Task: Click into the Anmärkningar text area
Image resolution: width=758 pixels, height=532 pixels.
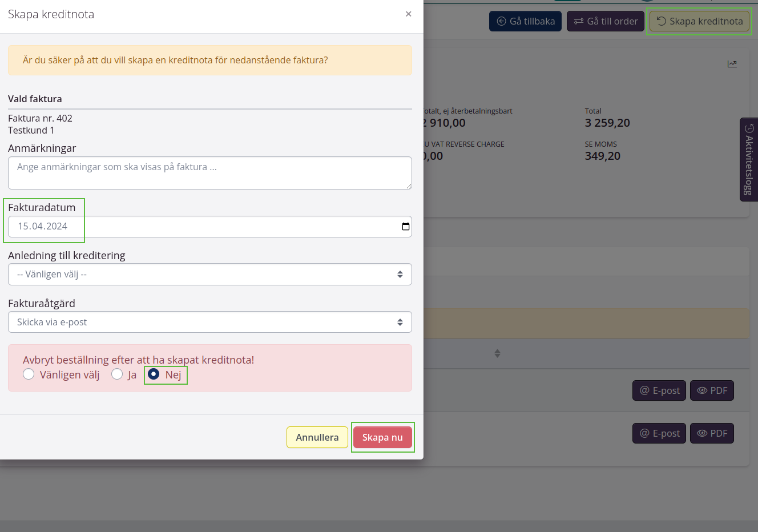Action: [x=209, y=173]
